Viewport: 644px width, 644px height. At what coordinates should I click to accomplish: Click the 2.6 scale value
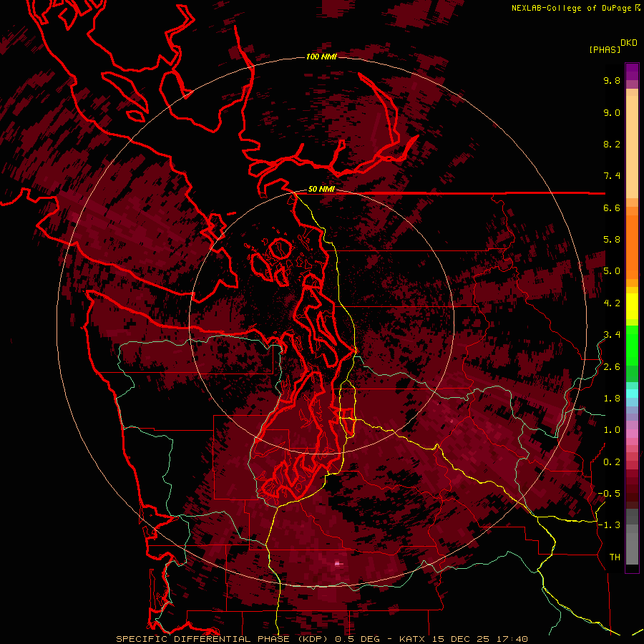pyautogui.click(x=612, y=367)
